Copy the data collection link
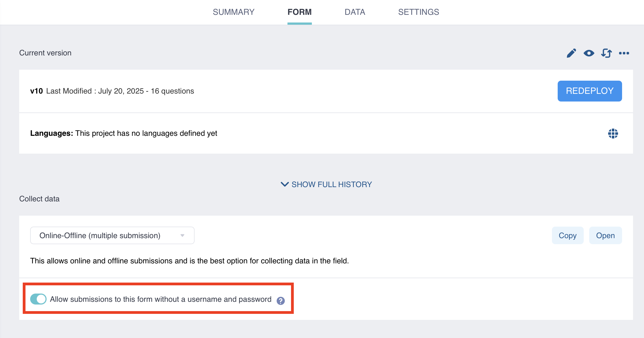The height and width of the screenshot is (338, 644). point(568,235)
